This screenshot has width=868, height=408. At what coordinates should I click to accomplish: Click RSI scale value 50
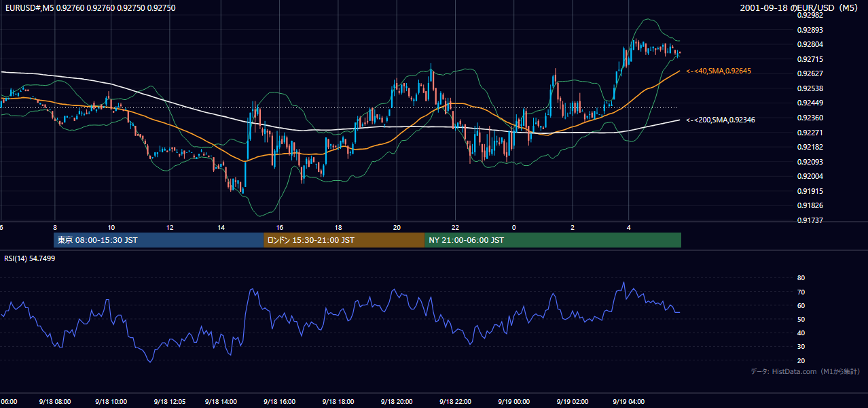pyautogui.click(x=801, y=319)
